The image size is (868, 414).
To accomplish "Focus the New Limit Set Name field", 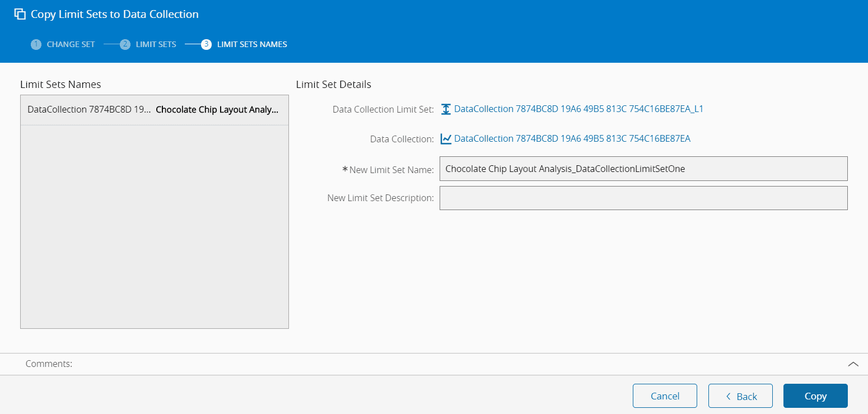I will 643,169.
